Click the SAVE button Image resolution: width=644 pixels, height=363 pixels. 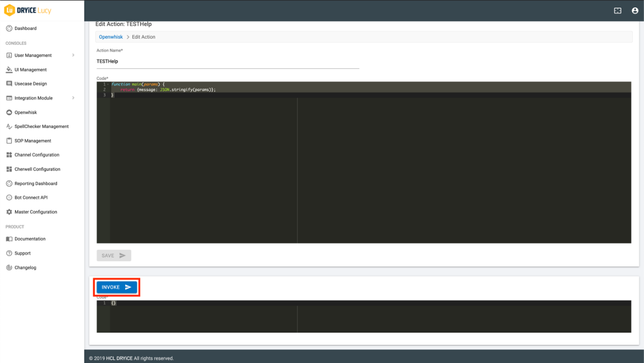point(114,256)
